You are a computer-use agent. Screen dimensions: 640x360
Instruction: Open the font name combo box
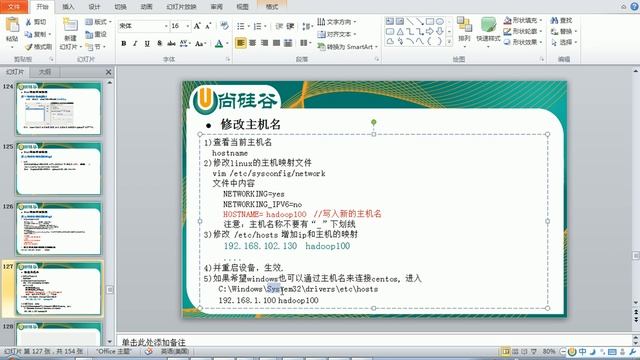pyautogui.click(x=143, y=26)
